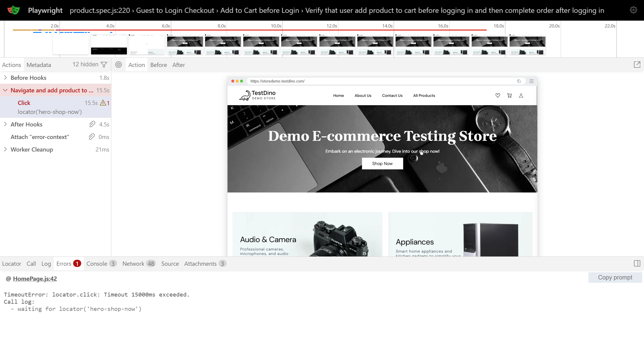Click the paperclip icon on After Hooks
644x359 pixels.
[92, 124]
